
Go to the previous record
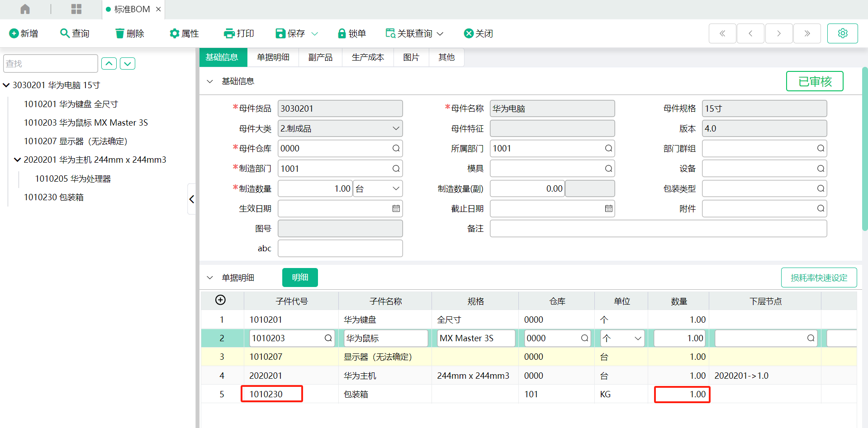point(750,33)
